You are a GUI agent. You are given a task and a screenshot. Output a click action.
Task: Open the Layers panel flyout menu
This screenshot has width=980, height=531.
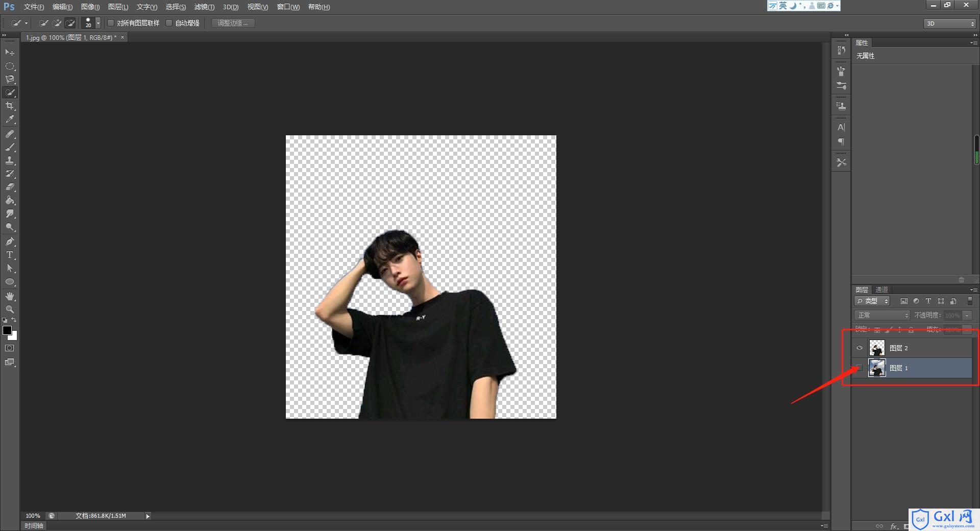coord(973,289)
